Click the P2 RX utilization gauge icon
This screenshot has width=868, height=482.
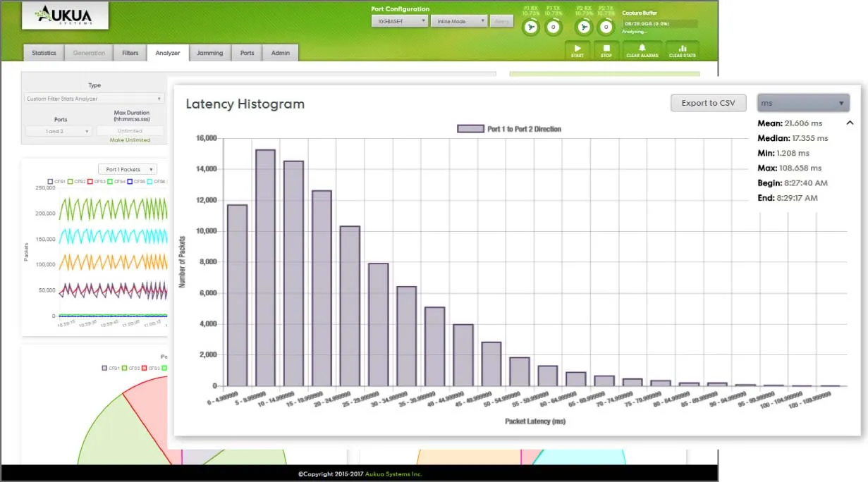point(583,27)
